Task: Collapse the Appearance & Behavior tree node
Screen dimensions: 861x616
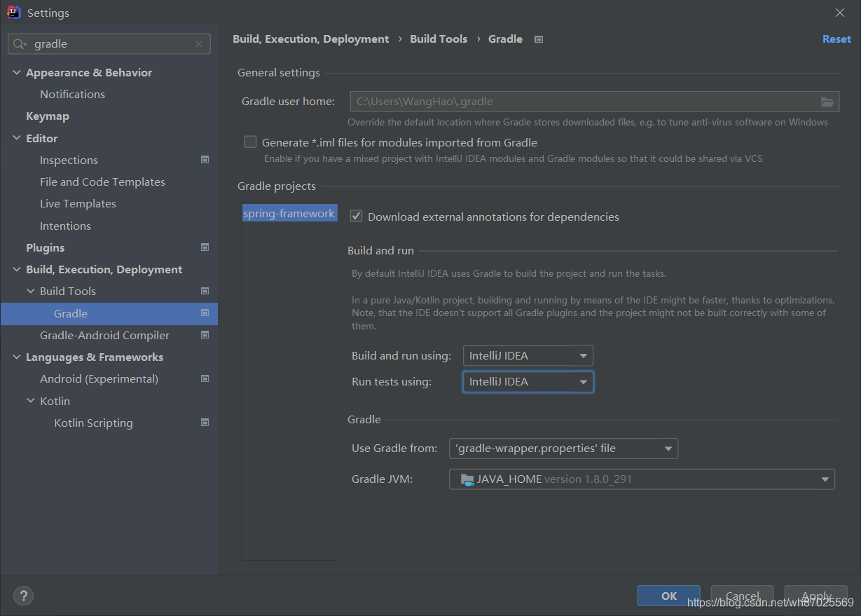Action: [x=17, y=72]
